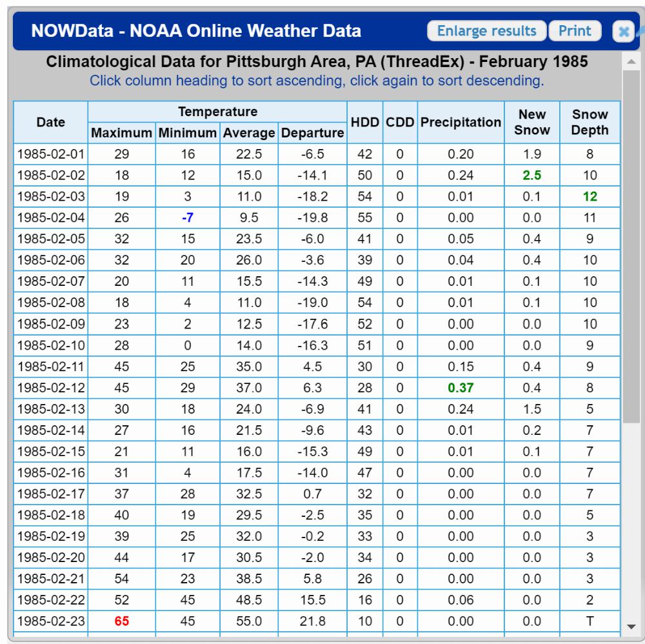The width and height of the screenshot is (645, 644).
Task: Sort by CDD column heading
Action: point(400,122)
